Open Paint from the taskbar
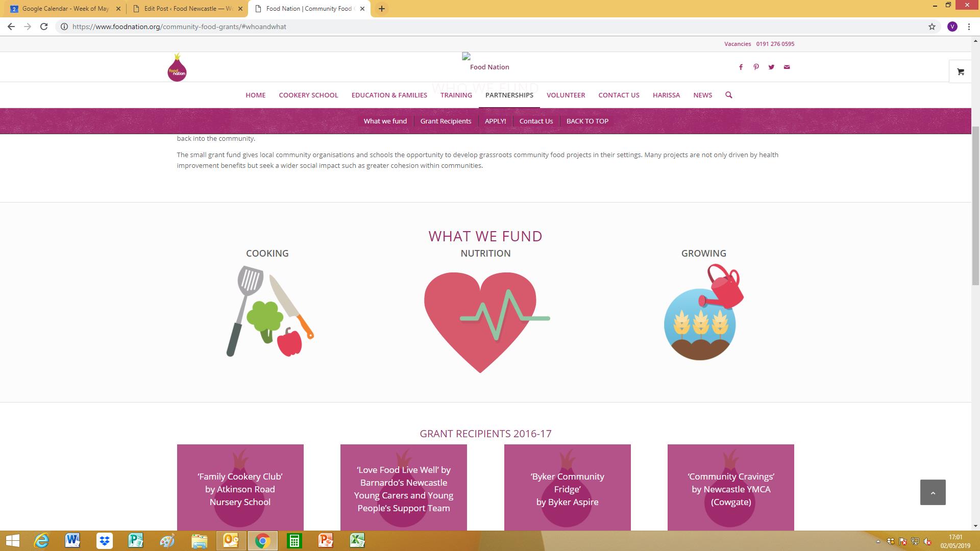Image resolution: width=980 pixels, height=551 pixels. (x=167, y=540)
